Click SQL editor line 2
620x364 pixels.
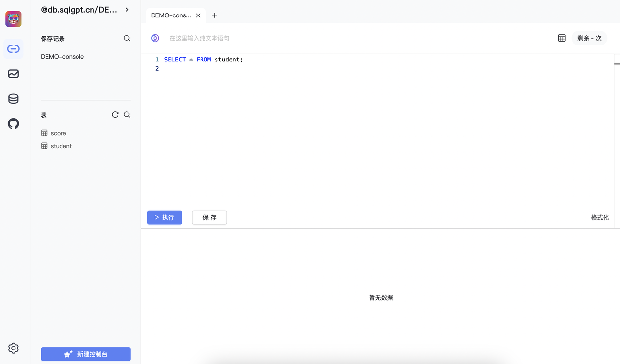tap(387, 69)
